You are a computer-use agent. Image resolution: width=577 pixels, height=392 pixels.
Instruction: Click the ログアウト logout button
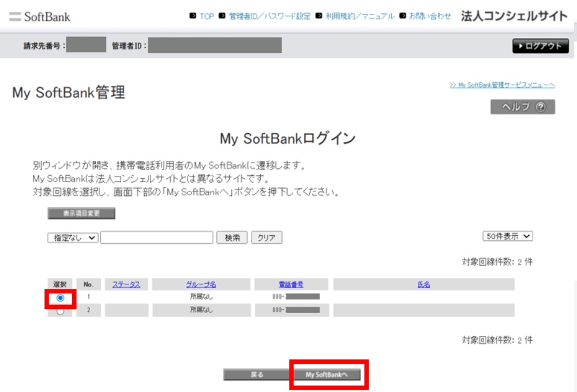point(540,46)
